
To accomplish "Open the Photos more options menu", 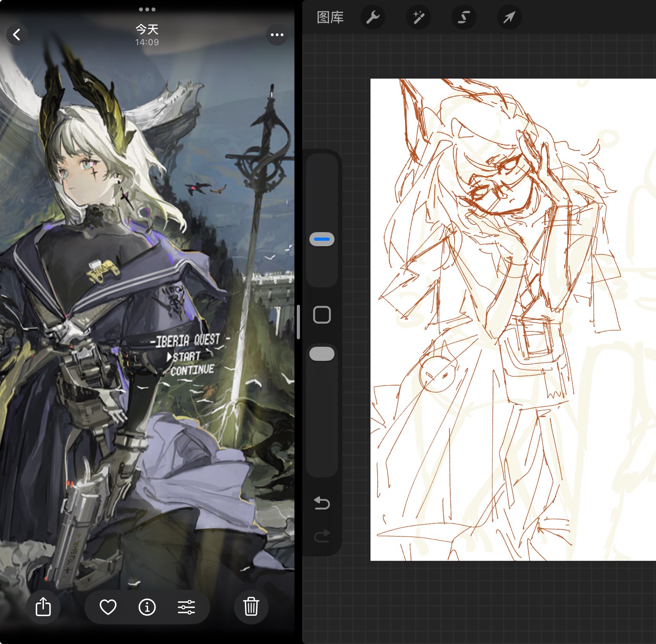I will point(277,35).
